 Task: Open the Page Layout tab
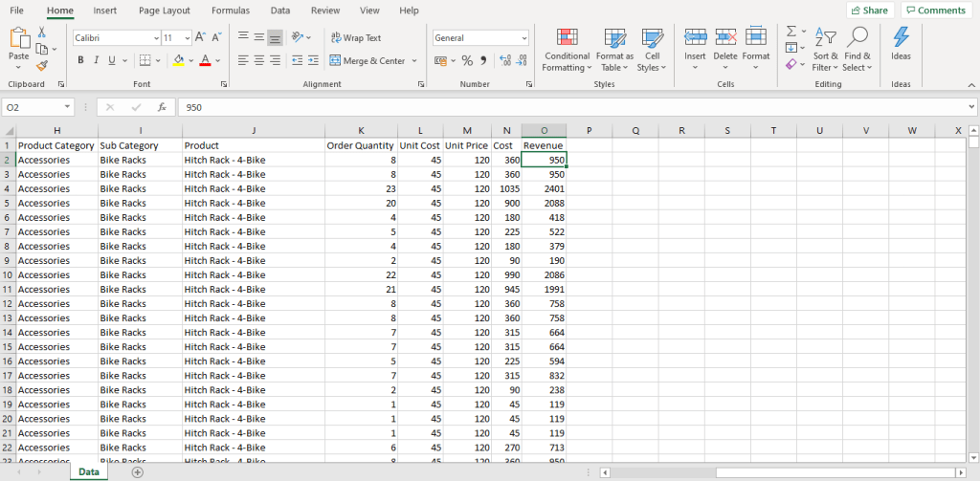click(x=164, y=11)
